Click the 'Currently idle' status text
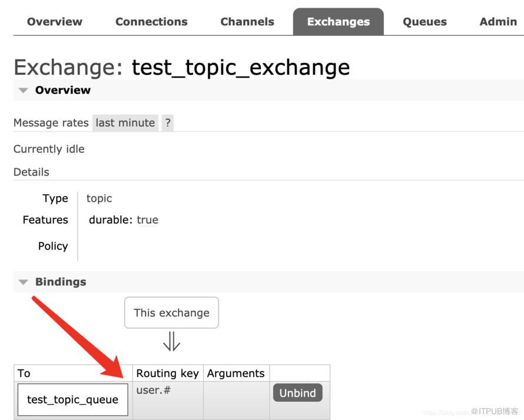The width and height of the screenshot is (524, 420). [49, 149]
